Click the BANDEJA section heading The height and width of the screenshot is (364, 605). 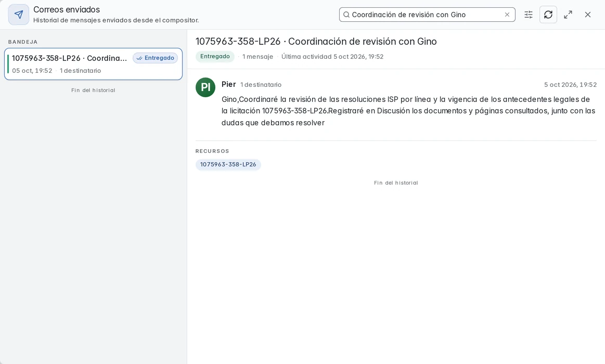tap(23, 42)
